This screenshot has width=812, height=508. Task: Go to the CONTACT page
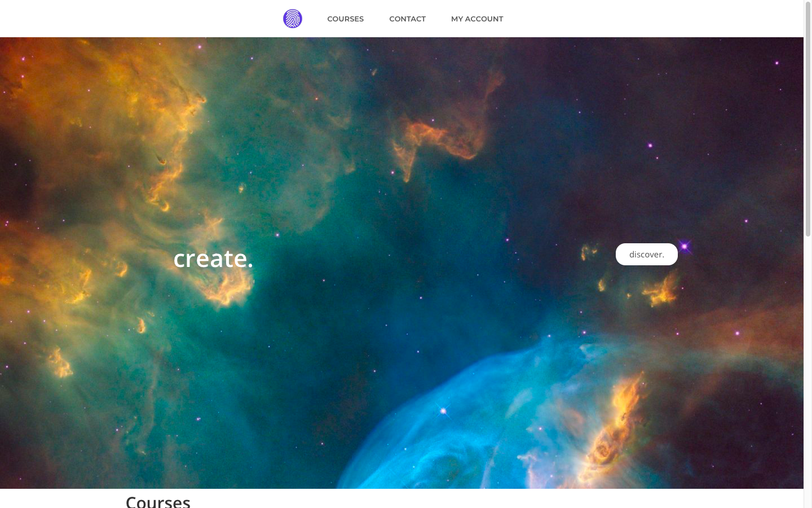pyautogui.click(x=408, y=19)
